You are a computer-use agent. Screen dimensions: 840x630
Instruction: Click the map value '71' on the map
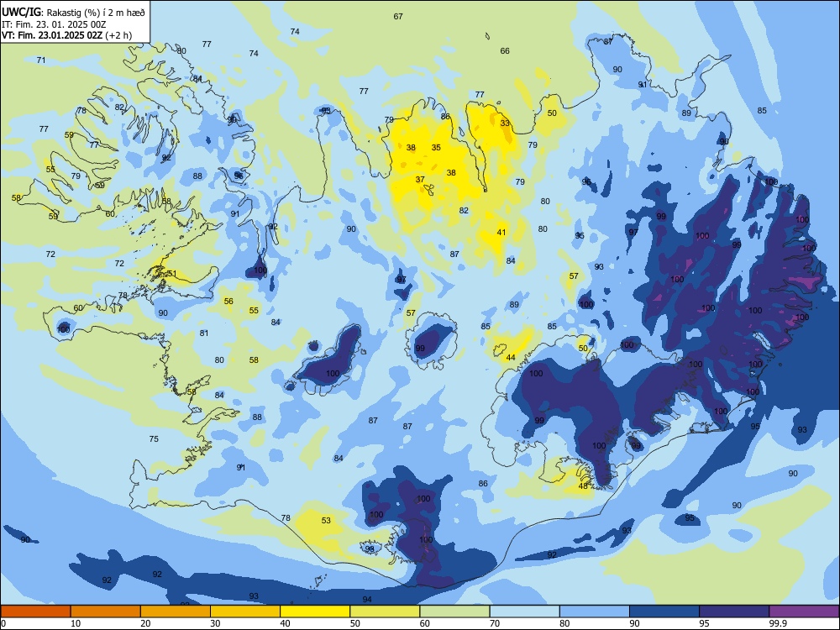40,60
